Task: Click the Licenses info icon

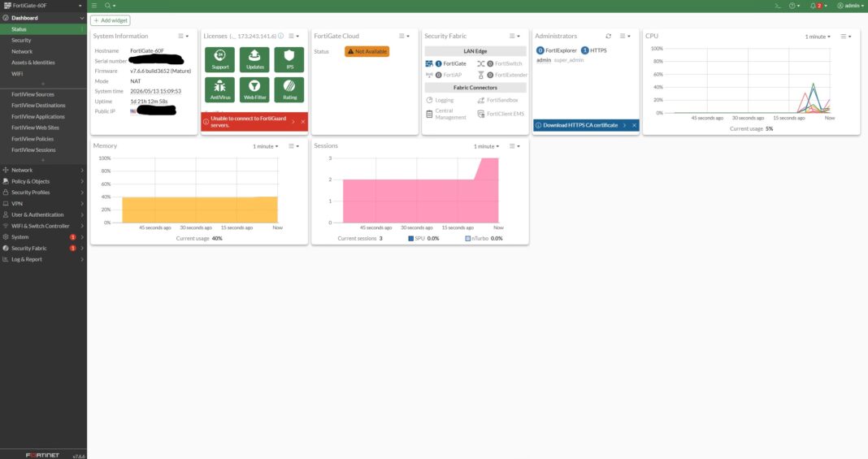Action: pos(280,36)
